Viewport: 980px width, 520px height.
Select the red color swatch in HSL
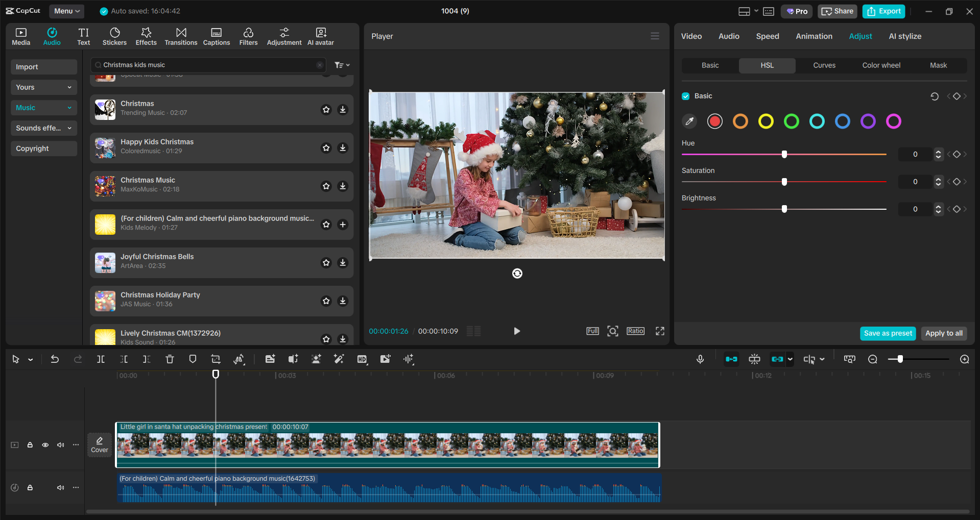714,121
